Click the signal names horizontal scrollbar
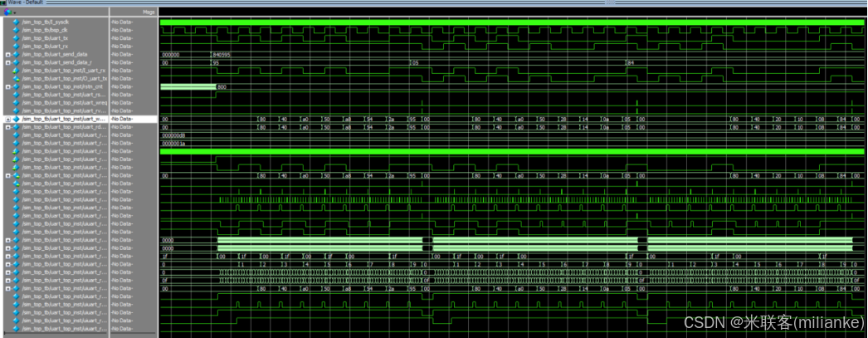 [x=54, y=335]
